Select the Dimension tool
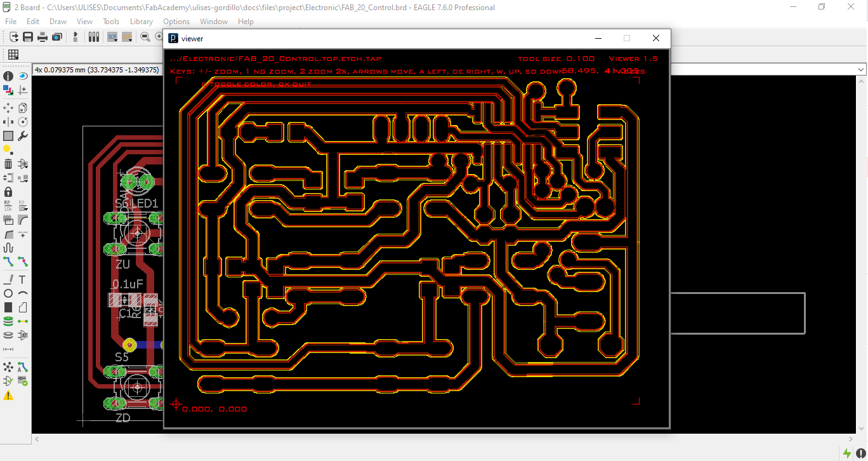Image resolution: width=868 pixels, height=461 pixels. click(8, 349)
